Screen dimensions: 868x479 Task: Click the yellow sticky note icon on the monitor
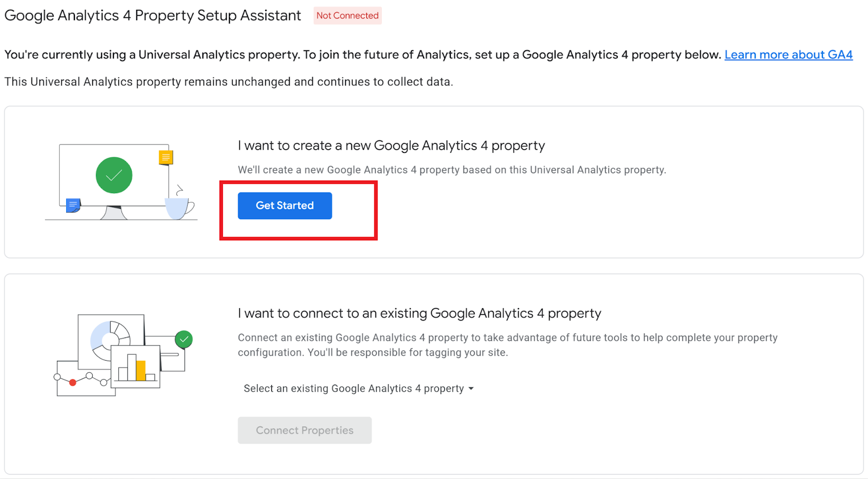165,157
